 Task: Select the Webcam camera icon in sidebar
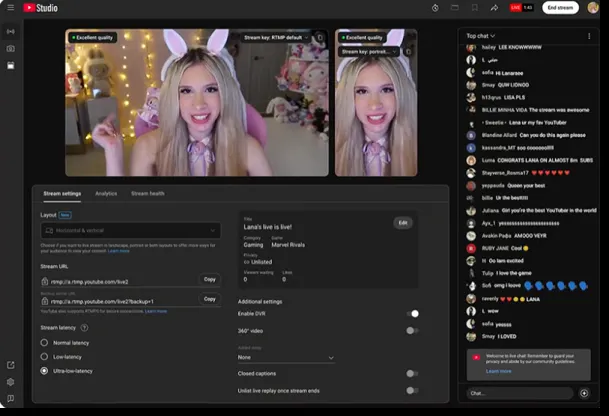point(10,49)
